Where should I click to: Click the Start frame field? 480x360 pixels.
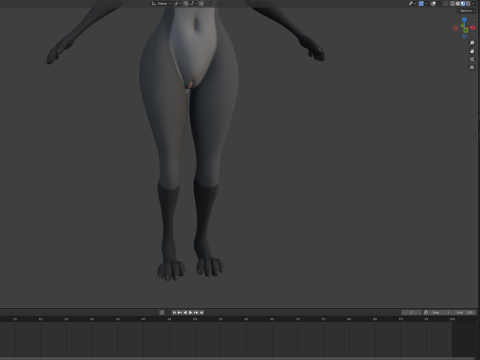click(x=441, y=312)
